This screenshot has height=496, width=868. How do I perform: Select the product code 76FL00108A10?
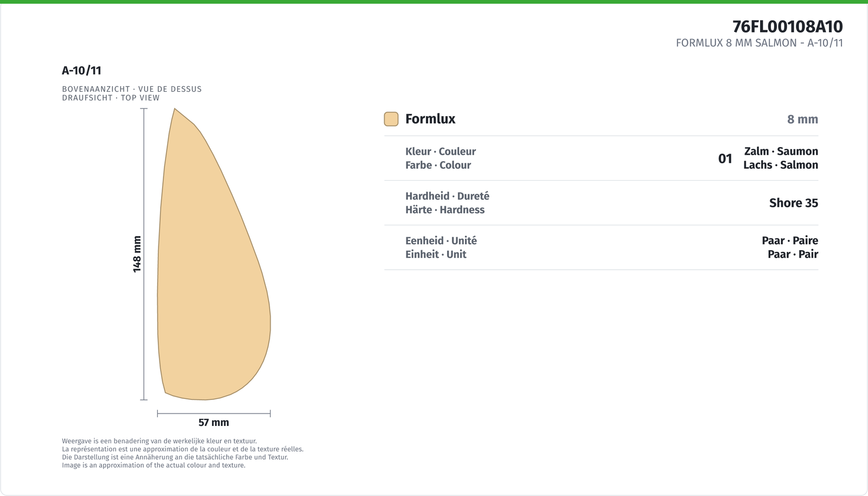(x=788, y=27)
